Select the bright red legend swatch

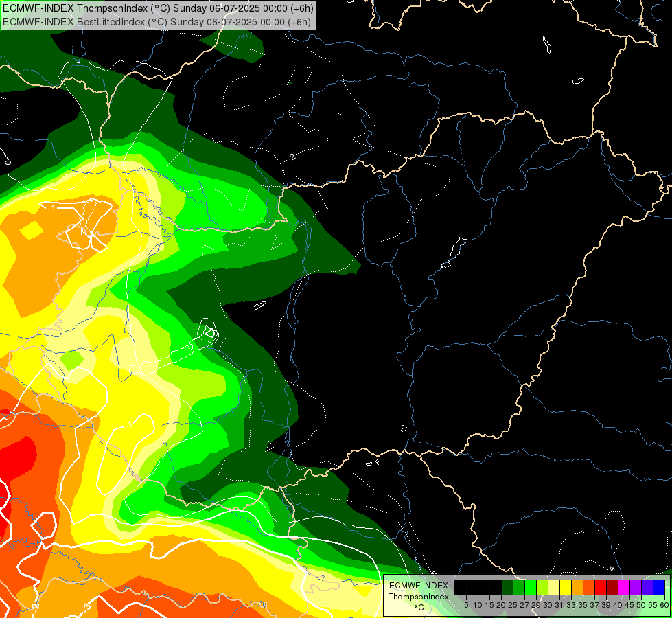pyautogui.click(x=601, y=587)
